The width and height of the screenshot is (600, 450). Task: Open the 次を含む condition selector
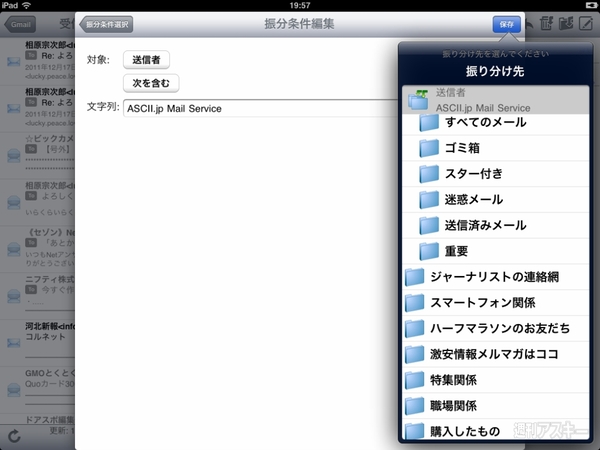[151, 83]
